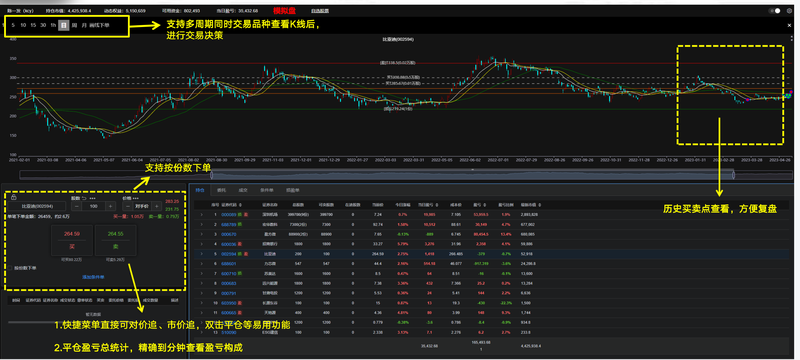Open stock code link 000089
The image size is (800, 360).
click(x=229, y=215)
